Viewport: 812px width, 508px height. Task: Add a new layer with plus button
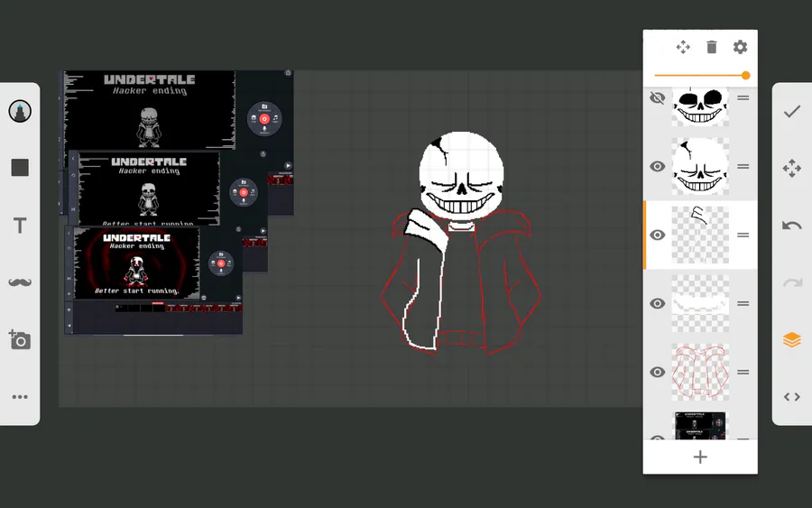700,457
